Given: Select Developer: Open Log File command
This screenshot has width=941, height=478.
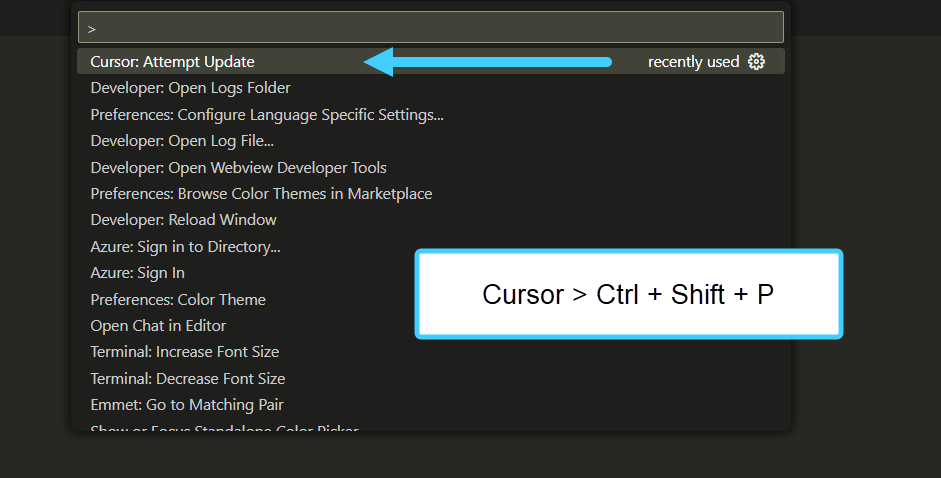Looking at the screenshot, I should pos(430,141).
